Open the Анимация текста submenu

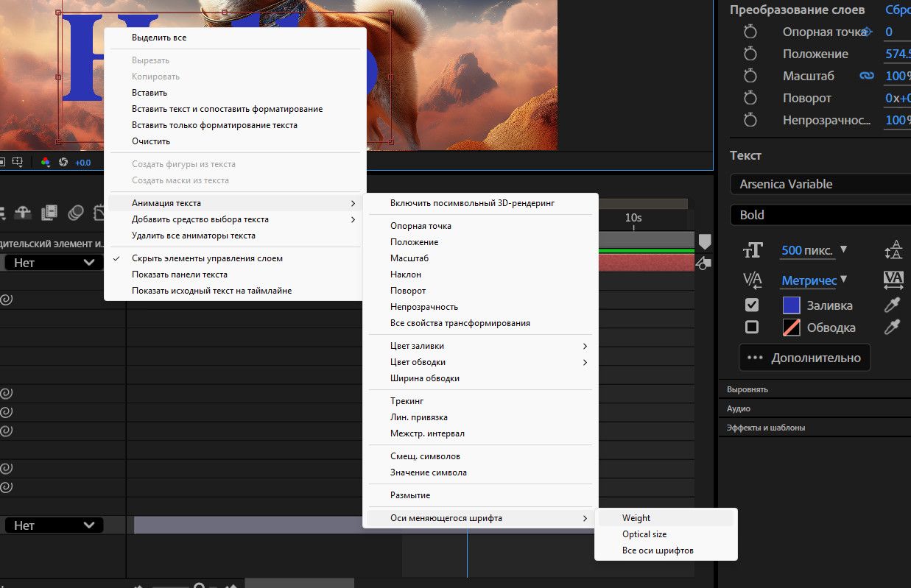point(236,203)
